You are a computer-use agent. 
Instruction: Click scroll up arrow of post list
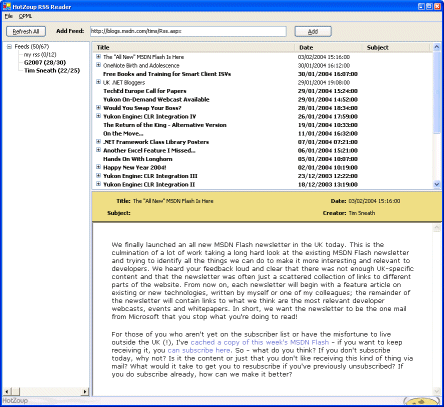[437, 48]
